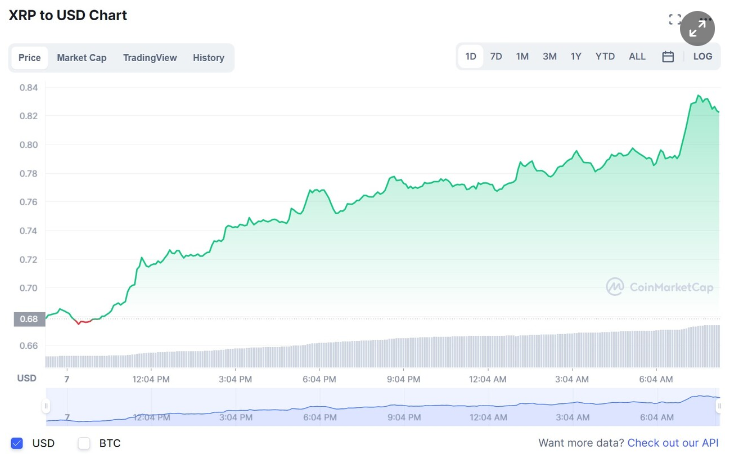The width and height of the screenshot is (740, 464).
Task: Toggle LOG scale on chart
Action: click(x=703, y=57)
